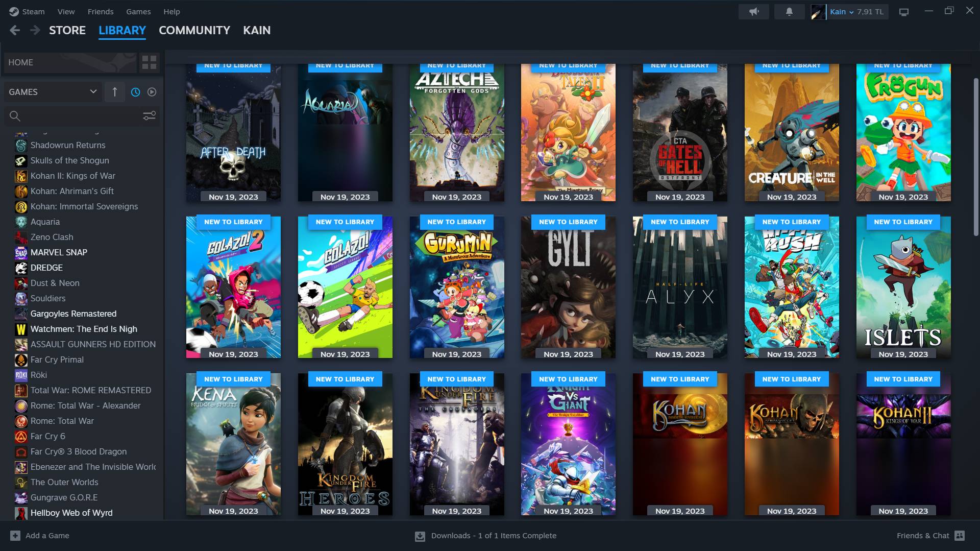The image size is (980, 551).
Task: Click the library grid vertical scrollbar
Action: tap(976, 156)
